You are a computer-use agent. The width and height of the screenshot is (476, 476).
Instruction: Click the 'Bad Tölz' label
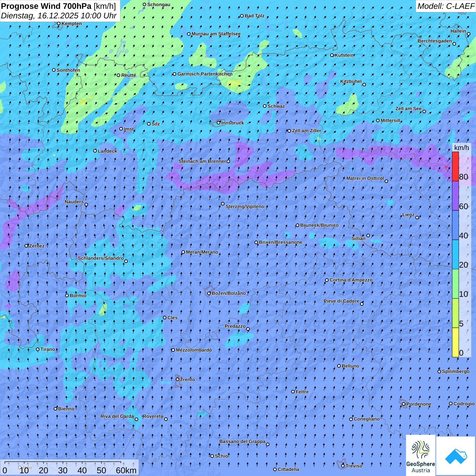point(255,16)
